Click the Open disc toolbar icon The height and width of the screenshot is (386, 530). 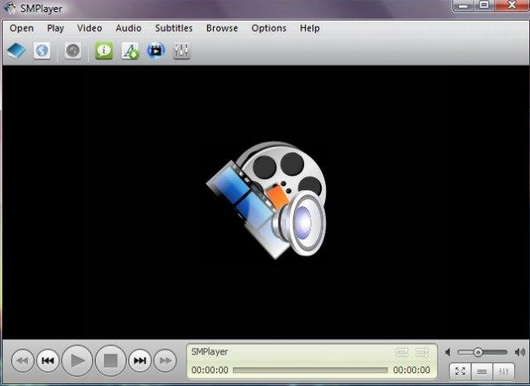point(73,51)
